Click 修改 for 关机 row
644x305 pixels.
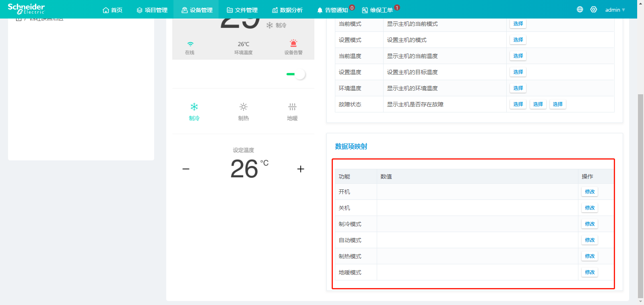click(590, 208)
